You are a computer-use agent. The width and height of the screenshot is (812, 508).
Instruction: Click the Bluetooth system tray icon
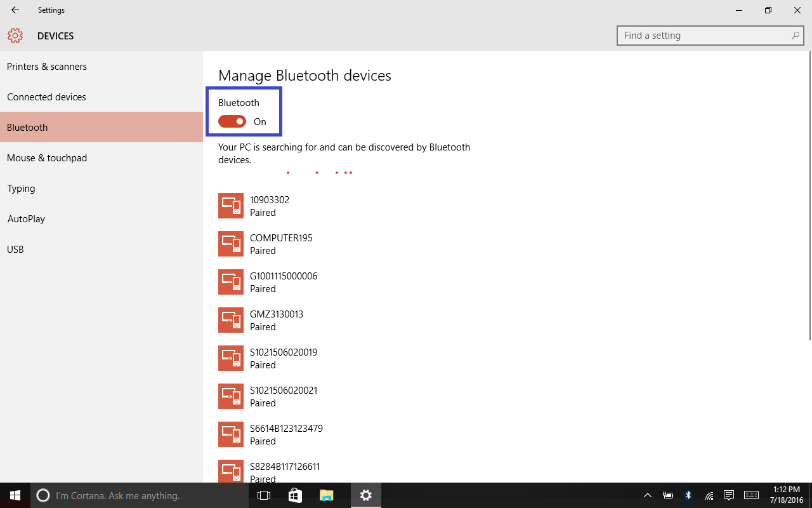688,495
